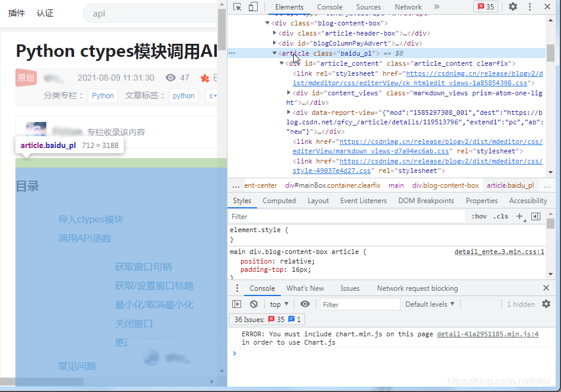Open the Accessibility pane tab
The height and width of the screenshot is (392, 561).
528,201
